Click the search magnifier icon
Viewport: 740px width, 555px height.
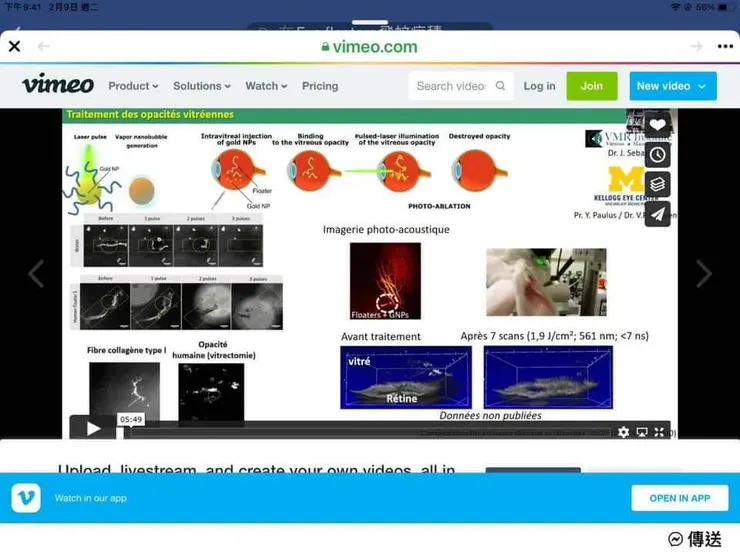(500, 85)
